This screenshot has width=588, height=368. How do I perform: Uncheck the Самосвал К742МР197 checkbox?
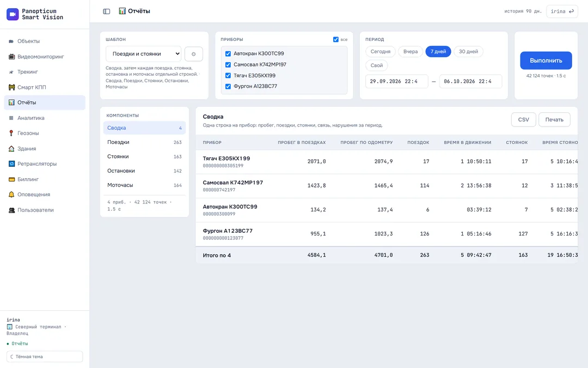point(228,64)
